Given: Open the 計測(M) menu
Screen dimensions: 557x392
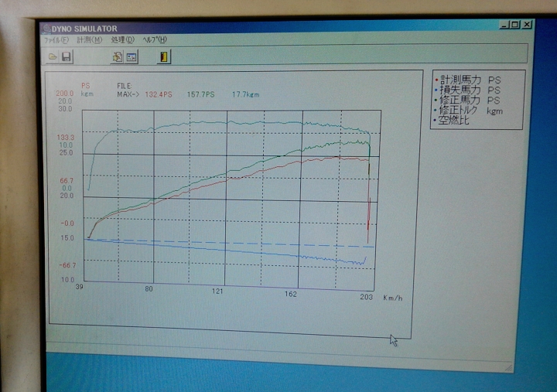Looking at the screenshot, I should coord(89,39).
